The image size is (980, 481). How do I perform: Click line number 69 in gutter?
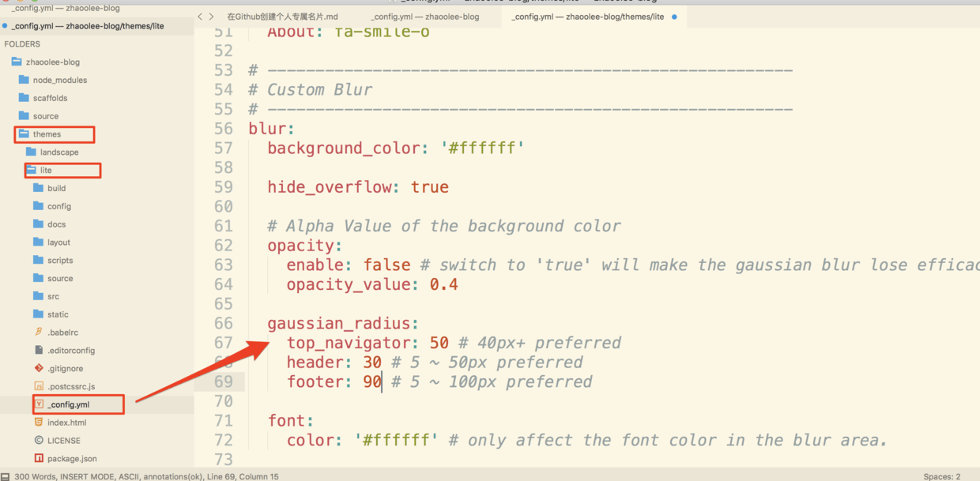224,381
